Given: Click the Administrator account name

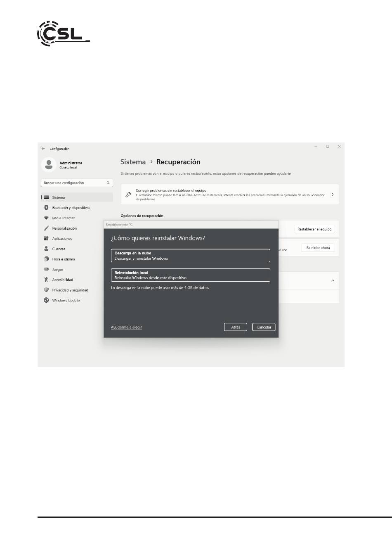Looking at the screenshot, I should point(71,163).
